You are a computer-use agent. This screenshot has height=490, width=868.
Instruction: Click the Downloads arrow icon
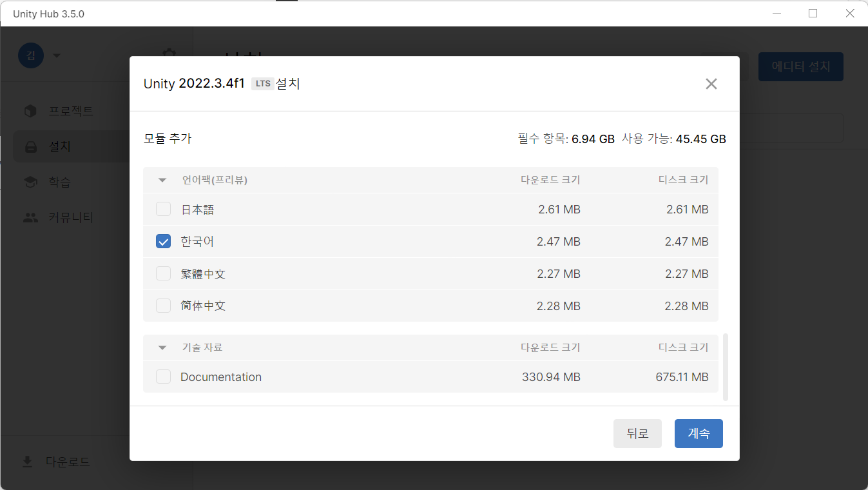click(27, 462)
